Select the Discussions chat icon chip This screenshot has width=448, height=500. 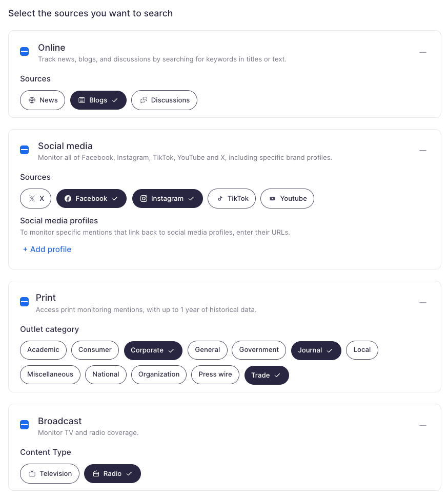(x=164, y=100)
